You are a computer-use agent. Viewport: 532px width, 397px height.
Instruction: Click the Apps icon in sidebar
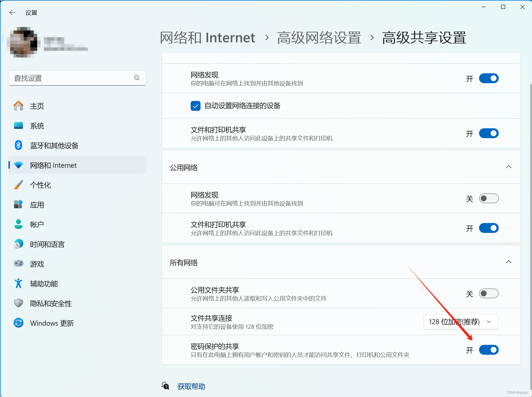pyautogui.click(x=19, y=205)
